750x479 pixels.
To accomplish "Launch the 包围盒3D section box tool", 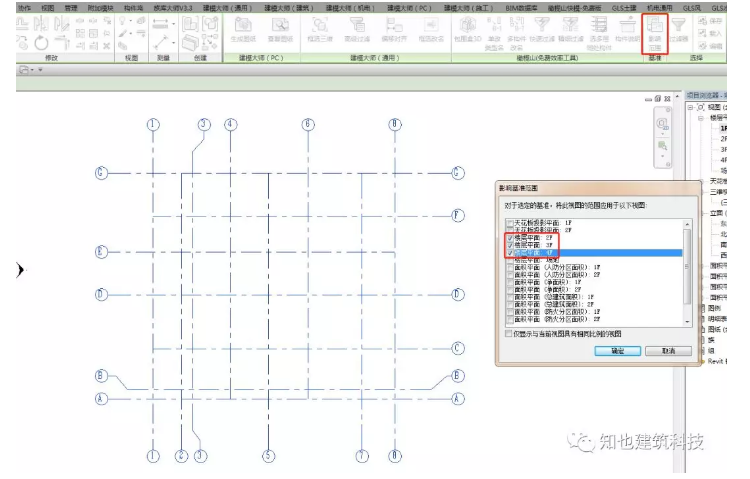I will 467,30.
